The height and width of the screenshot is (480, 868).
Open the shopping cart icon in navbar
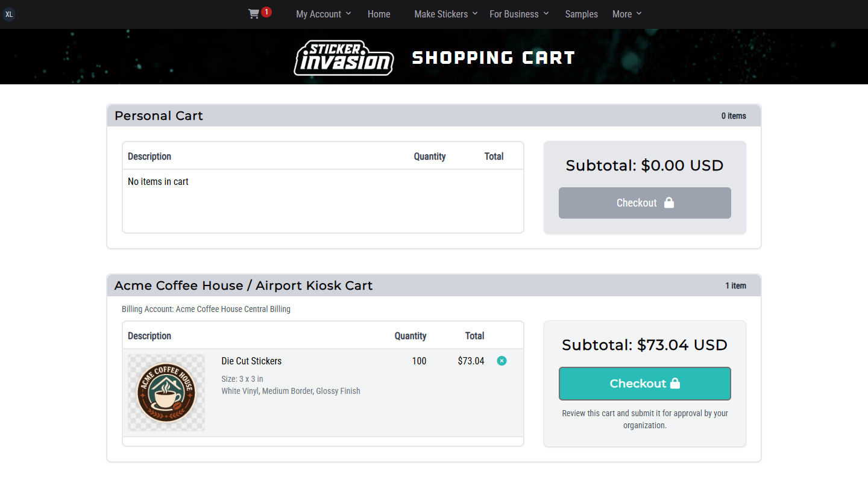pos(254,14)
